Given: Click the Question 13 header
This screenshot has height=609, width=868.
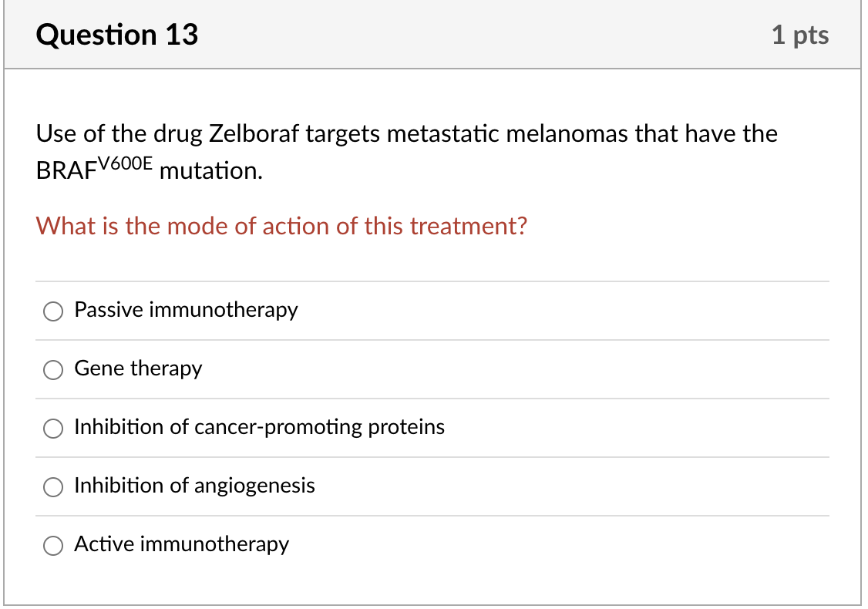Looking at the screenshot, I should coord(117,35).
